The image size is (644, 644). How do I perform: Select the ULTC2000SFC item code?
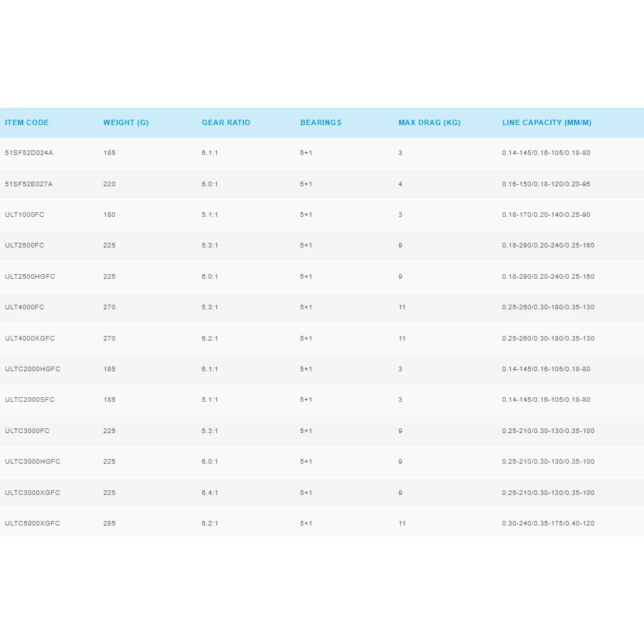coord(30,400)
